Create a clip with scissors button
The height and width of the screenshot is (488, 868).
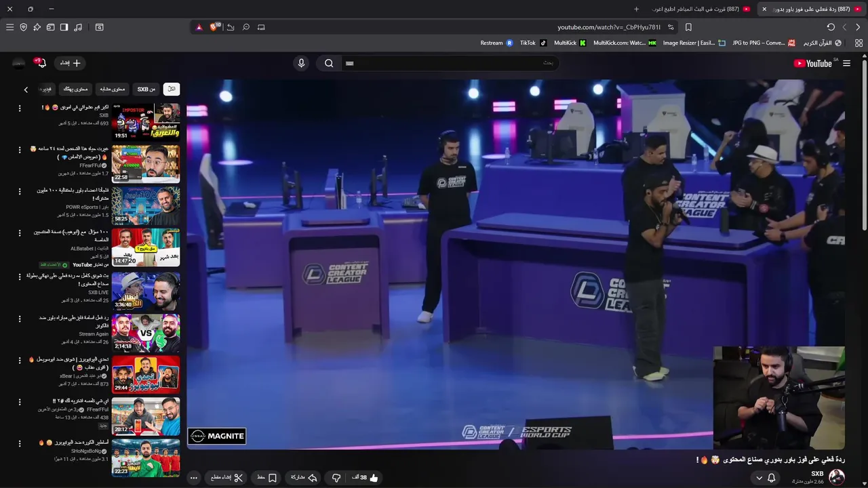226,478
